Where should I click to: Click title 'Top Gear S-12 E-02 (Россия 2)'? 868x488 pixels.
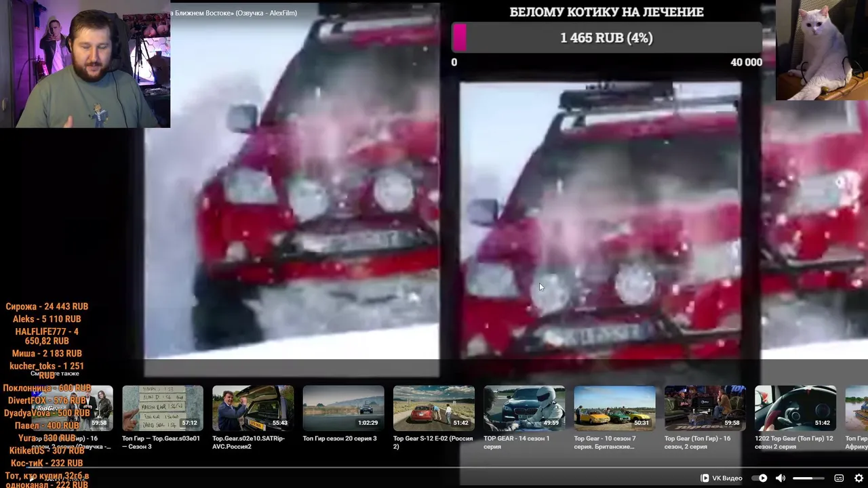pos(433,443)
